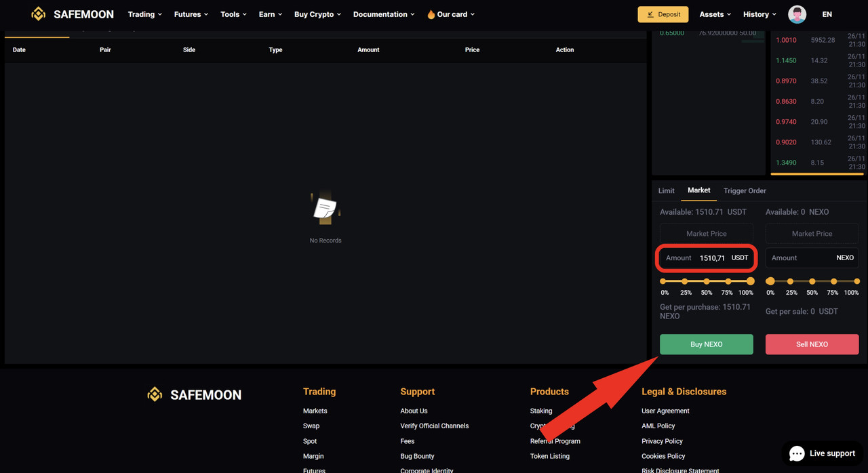Open the Earn dropdown
The height and width of the screenshot is (473, 868).
(271, 14)
